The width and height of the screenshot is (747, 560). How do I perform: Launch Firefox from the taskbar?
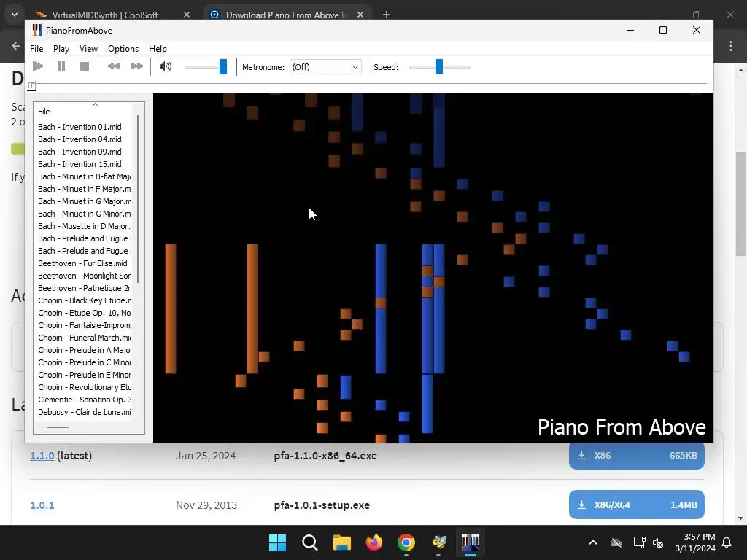pyautogui.click(x=374, y=542)
